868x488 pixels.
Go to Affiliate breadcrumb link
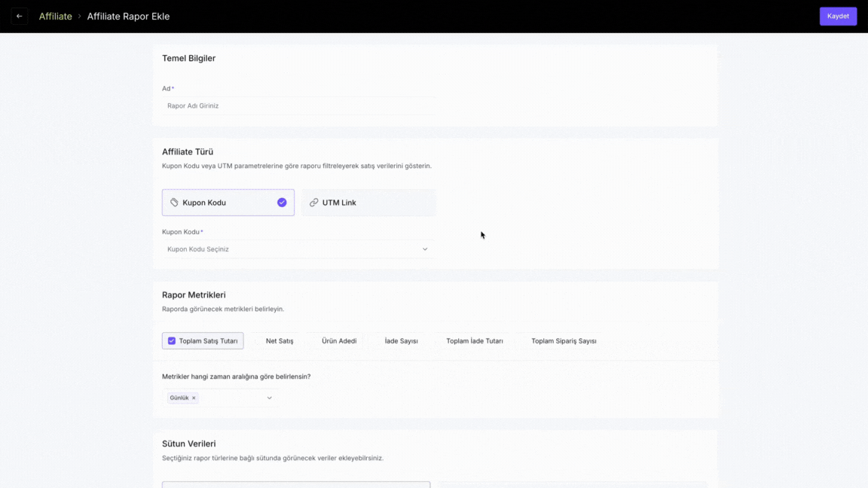(56, 16)
